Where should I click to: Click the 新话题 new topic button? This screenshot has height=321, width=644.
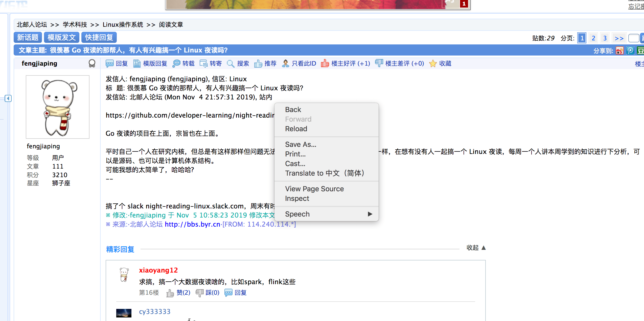[x=28, y=38]
